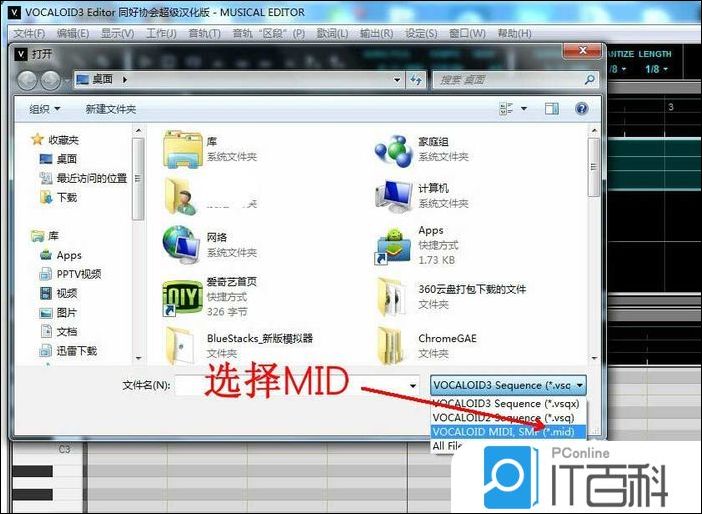Open the 帮助(H) menu
Viewport: 702px width, 514px height.
point(514,33)
